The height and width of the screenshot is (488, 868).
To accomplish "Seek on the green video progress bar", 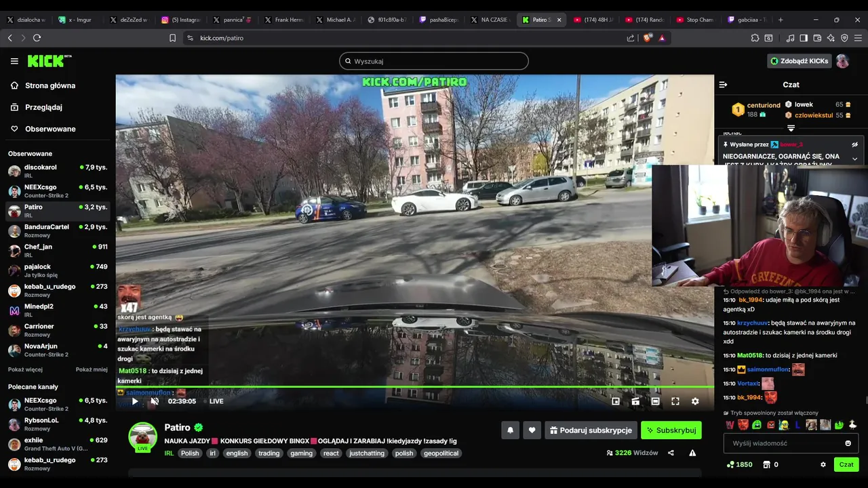I will 414,387.
